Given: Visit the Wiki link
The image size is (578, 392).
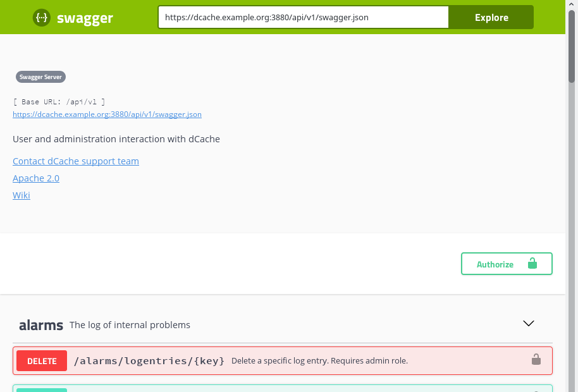Looking at the screenshot, I should (x=21, y=195).
